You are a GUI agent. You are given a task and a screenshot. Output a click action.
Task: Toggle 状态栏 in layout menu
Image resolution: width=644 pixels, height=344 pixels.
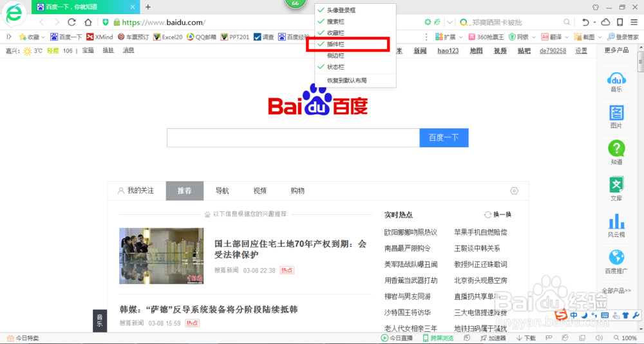coord(355,66)
